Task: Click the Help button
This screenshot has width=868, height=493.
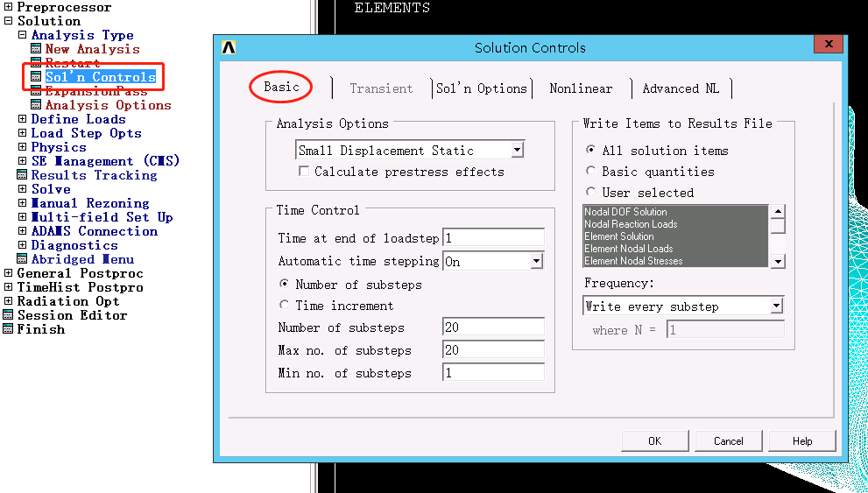Action: tap(802, 441)
